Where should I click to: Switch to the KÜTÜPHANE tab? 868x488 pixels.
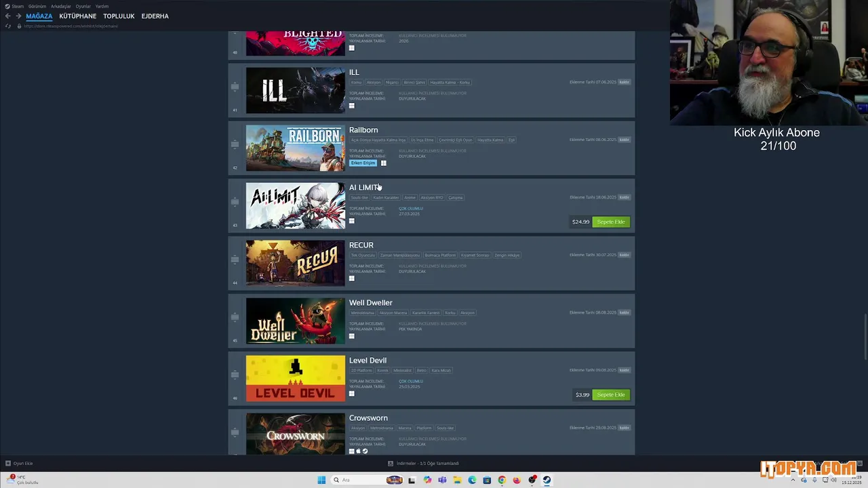78,16
